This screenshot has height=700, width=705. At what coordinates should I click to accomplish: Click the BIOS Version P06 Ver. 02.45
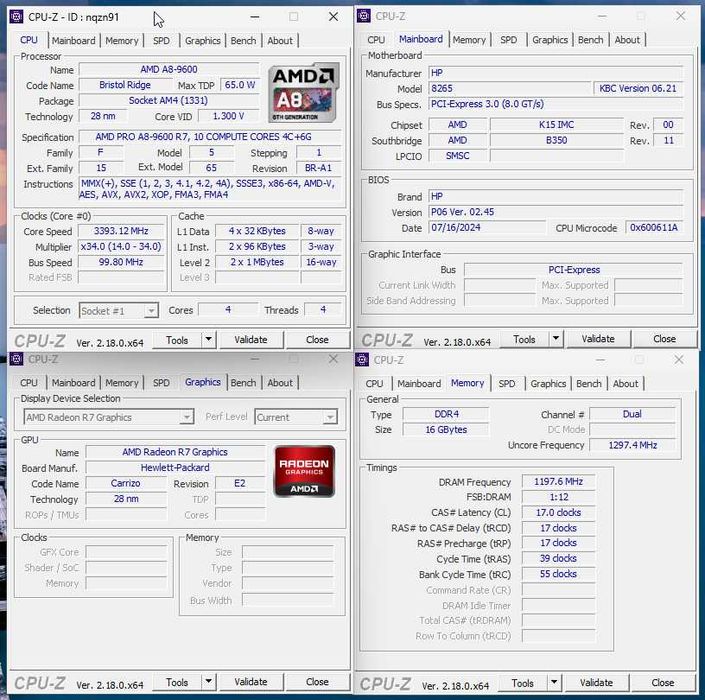556,212
